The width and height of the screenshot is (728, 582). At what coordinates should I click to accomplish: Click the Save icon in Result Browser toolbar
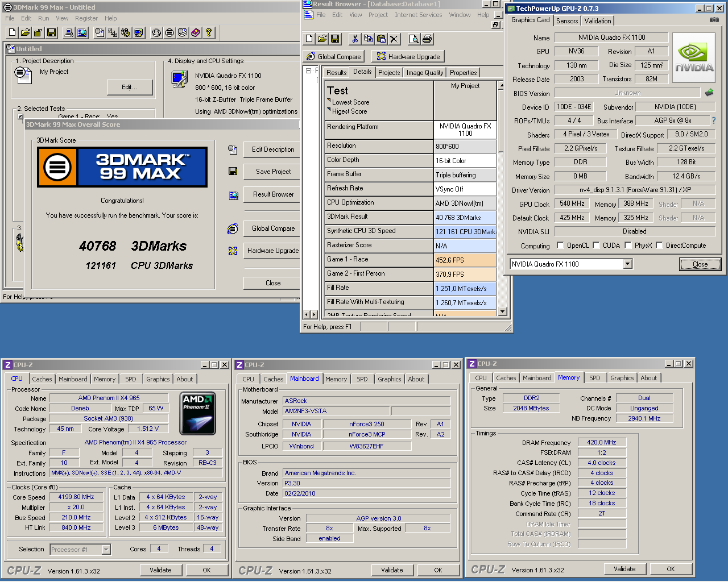coord(335,39)
